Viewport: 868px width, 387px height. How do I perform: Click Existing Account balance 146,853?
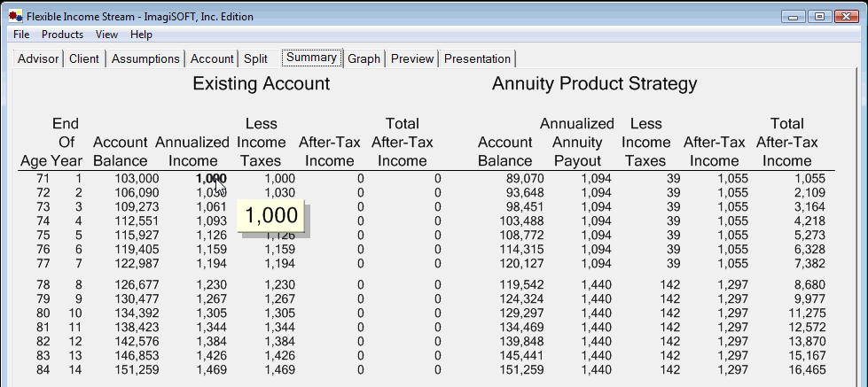(x=137, y=355)
